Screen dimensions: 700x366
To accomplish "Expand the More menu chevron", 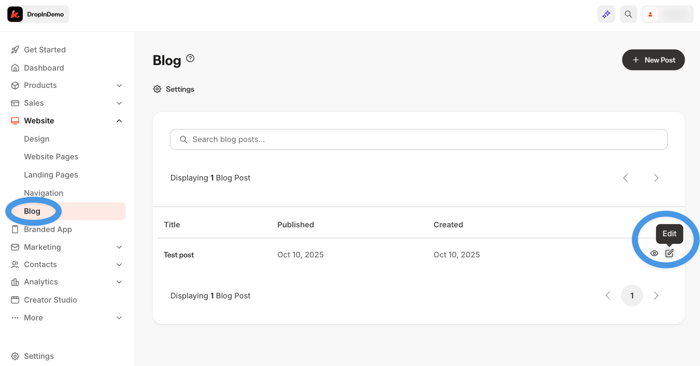I will pos(119,318).
